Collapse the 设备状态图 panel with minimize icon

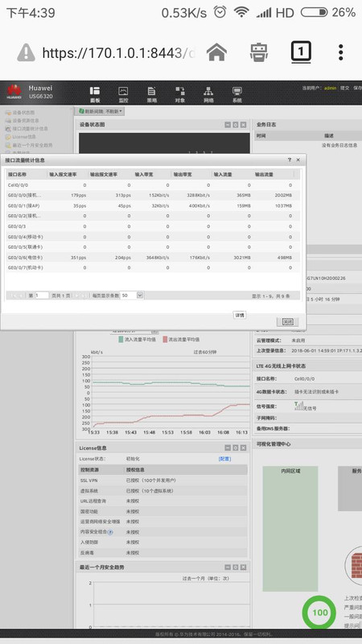tap(228, 125)
